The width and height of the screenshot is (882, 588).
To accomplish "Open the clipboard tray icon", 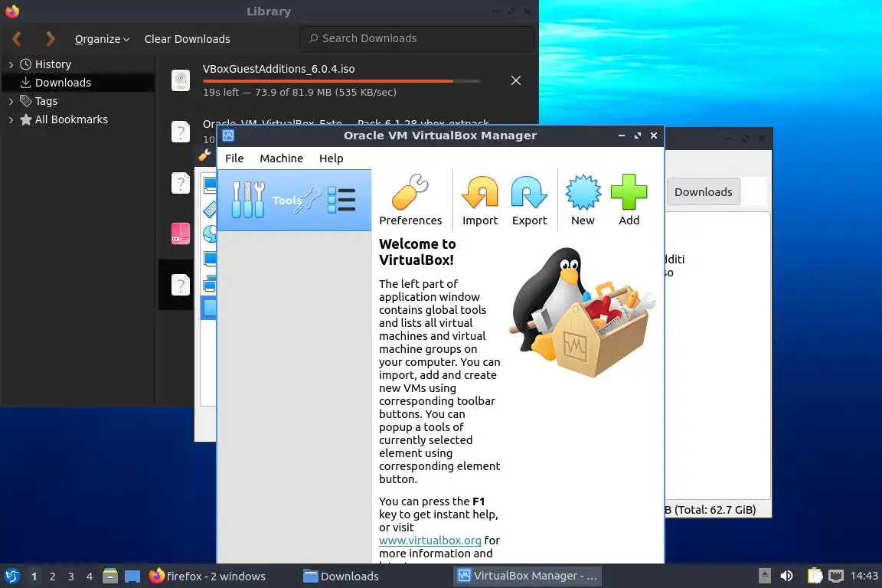I will (x=815, y=576).
